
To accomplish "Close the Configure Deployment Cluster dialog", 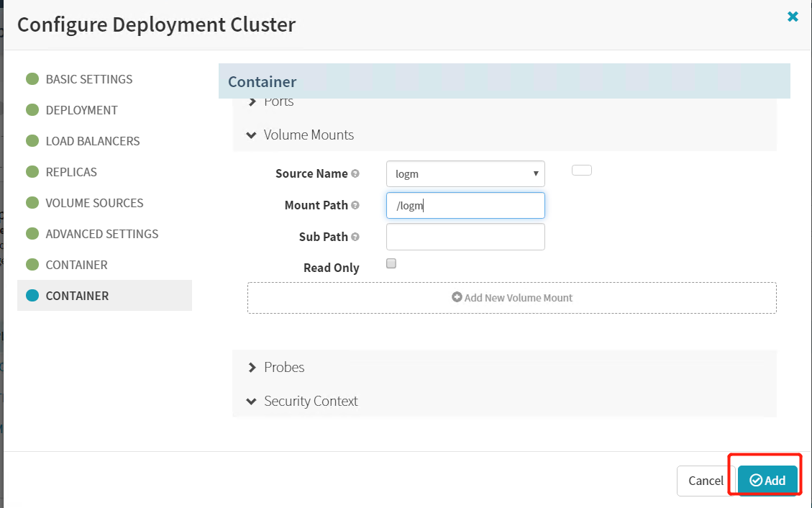I will (793, 17).
